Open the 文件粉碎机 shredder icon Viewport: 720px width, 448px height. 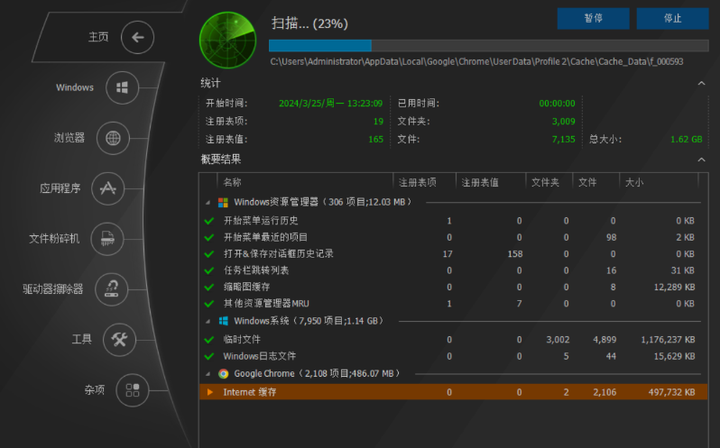pos(107,239)
